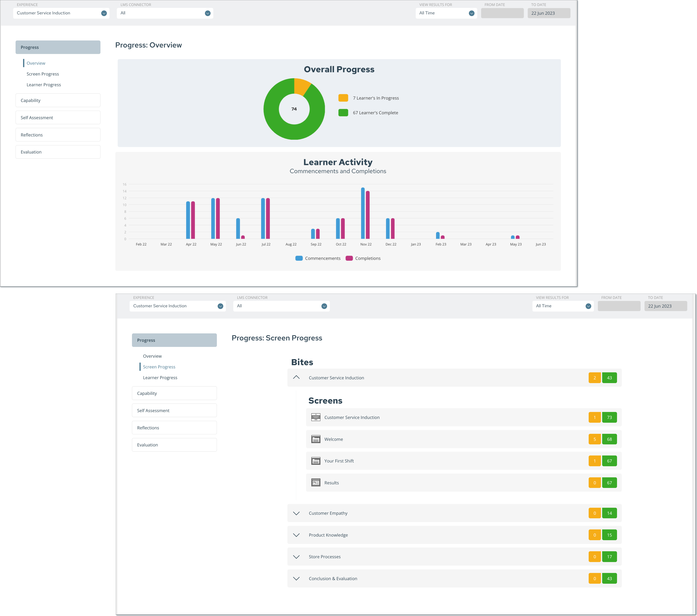Select Screen Progress item in lower window sidebar
The width and height of the screenshot is (697, 616).
tap(159, 367)
